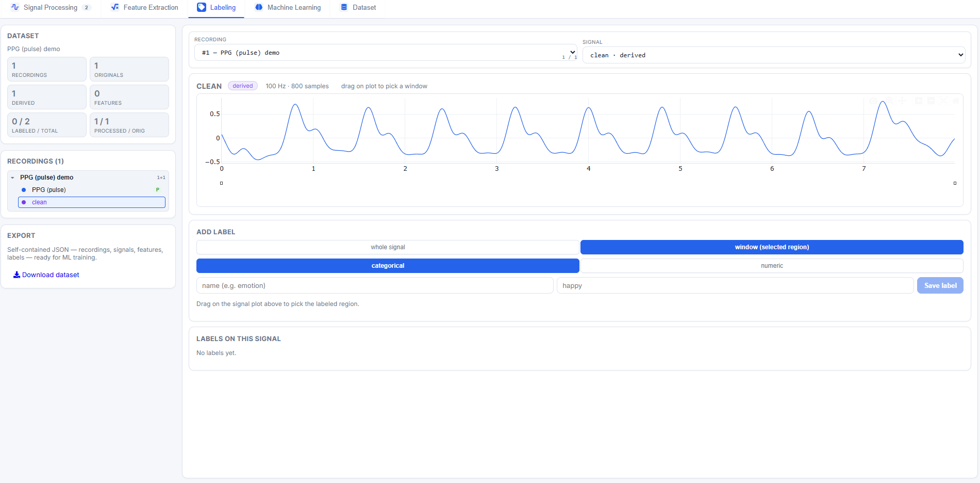Viewport: 980px width, 483px height.
Task: Click the derived badge next to CLEAN
Action: (x=243, y=86)
